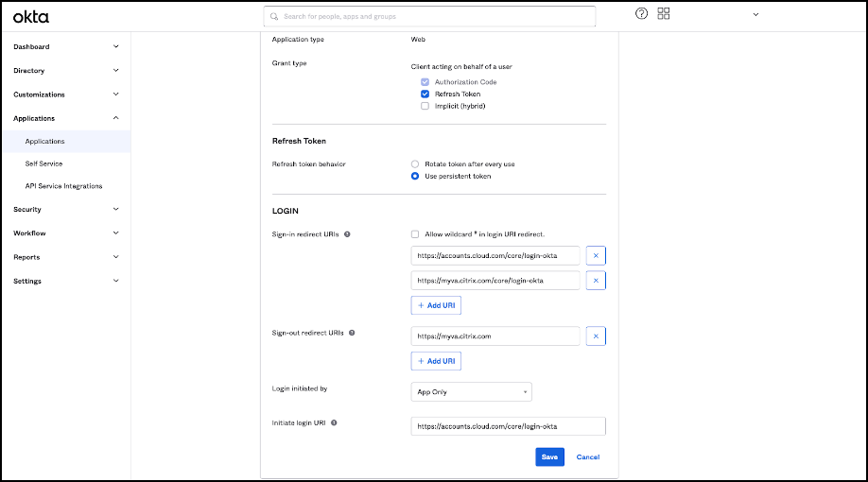Click info icon beside Sign-in redirect URIs

coord(348,233)
